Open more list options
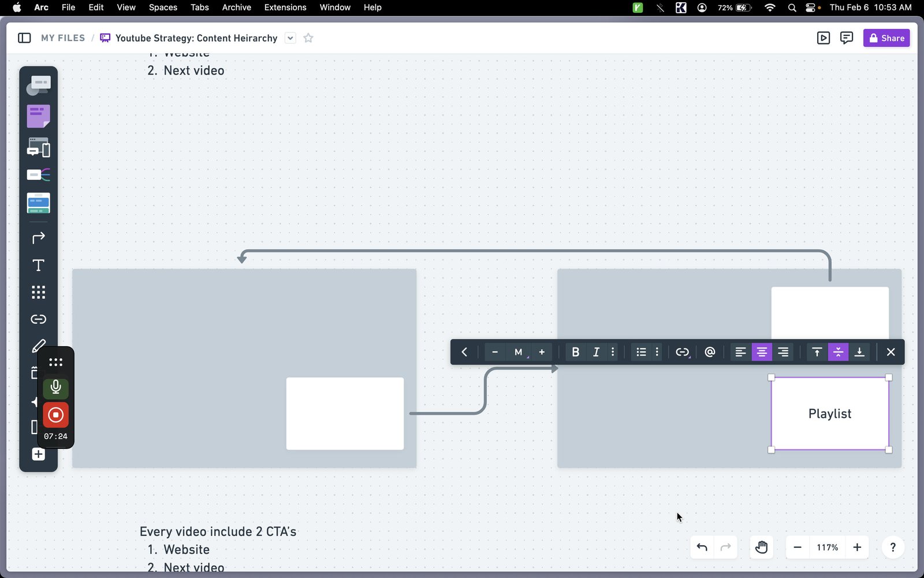Viewport: 924px width, 578px height. (657, 352)
